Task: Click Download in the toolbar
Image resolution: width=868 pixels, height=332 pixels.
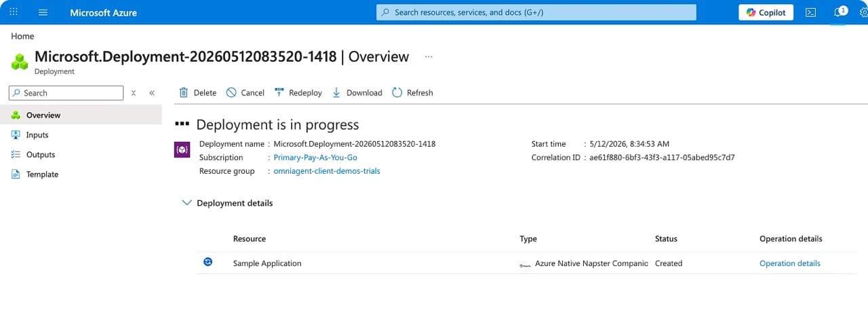Action: [x=357, y=93]
